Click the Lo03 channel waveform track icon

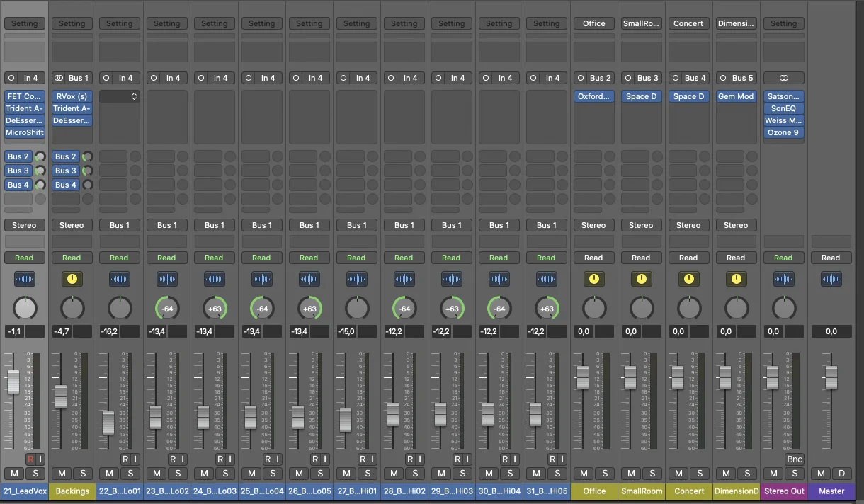pos(215,279)
